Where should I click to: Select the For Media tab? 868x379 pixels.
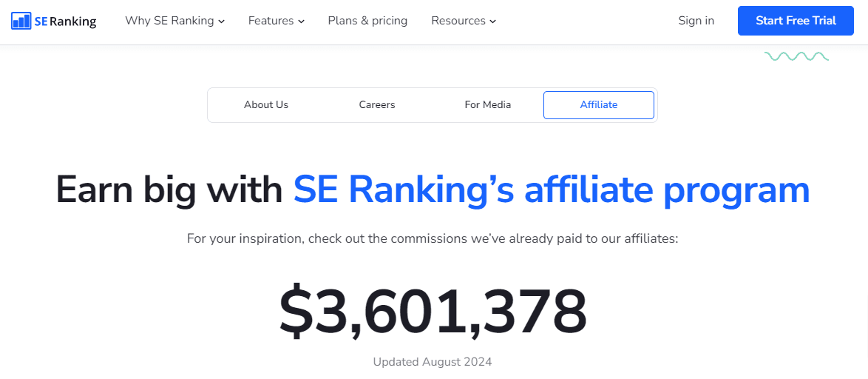tap(488, 104)
